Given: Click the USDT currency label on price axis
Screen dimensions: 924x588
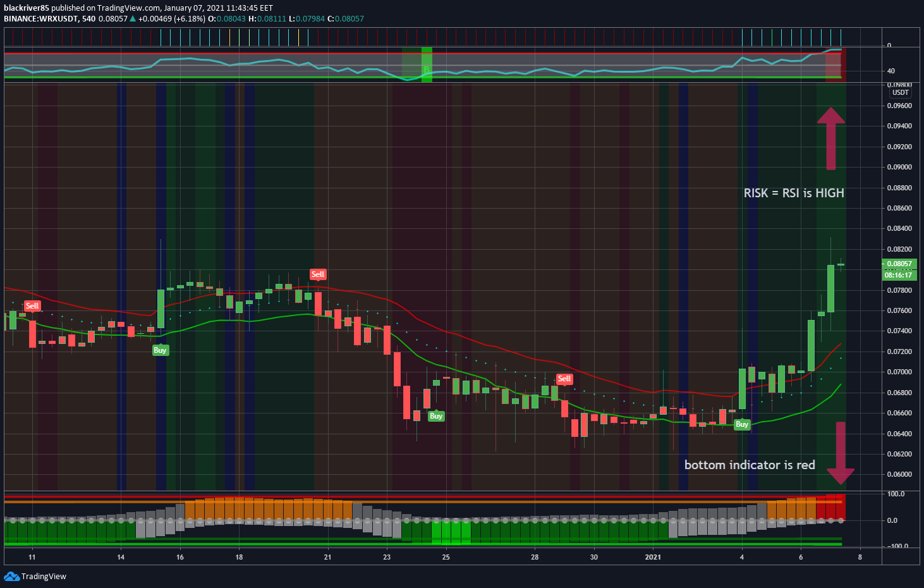Looking at the screenshot, I should (901, 92).
